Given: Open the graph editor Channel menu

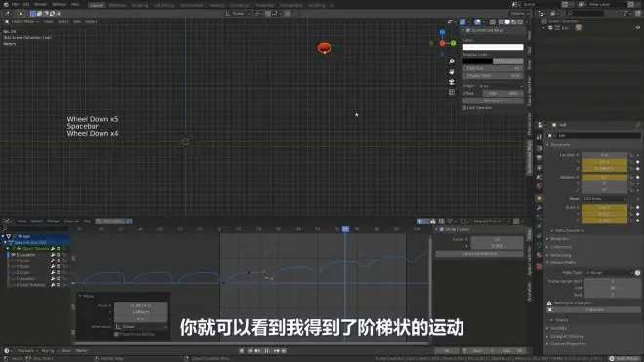Looking at the screenshot, I should click(71, 221).
